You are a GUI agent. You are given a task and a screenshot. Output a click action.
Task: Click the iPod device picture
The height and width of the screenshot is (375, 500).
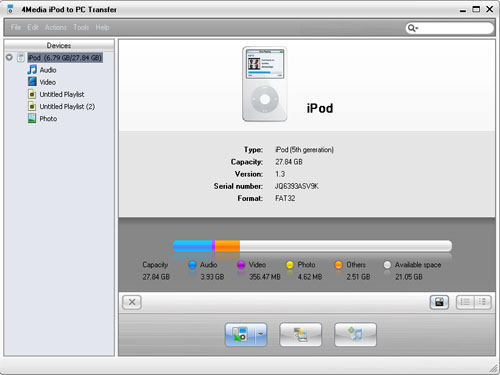(x=265, y=84)
